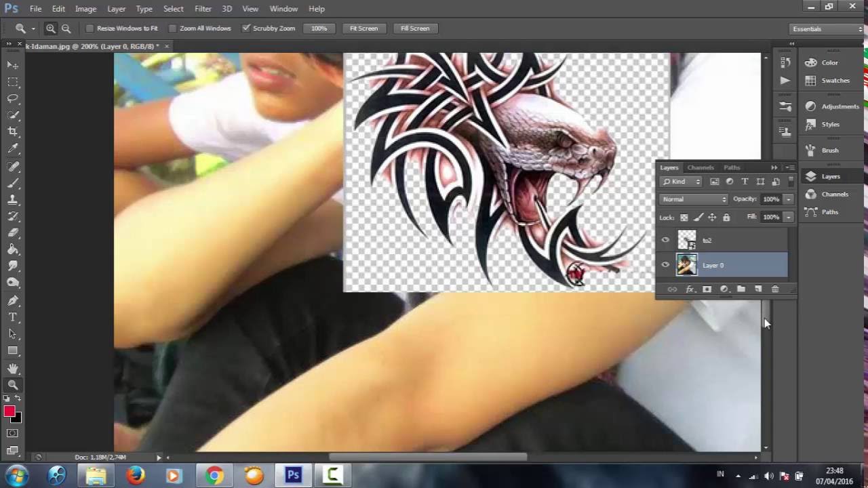868x488 pixels.
Task: Select the Hand tool
Action: [x=13, y=368]
